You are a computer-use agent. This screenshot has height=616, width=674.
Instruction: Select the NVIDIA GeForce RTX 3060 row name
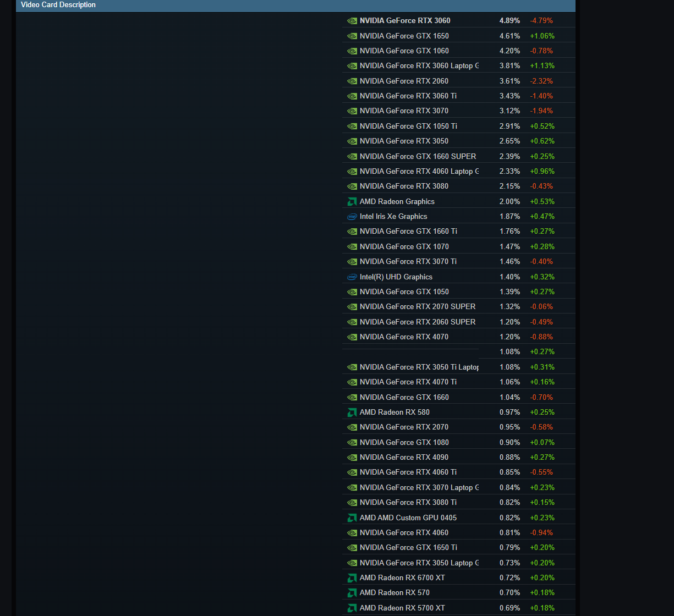[x=405, y=21]
